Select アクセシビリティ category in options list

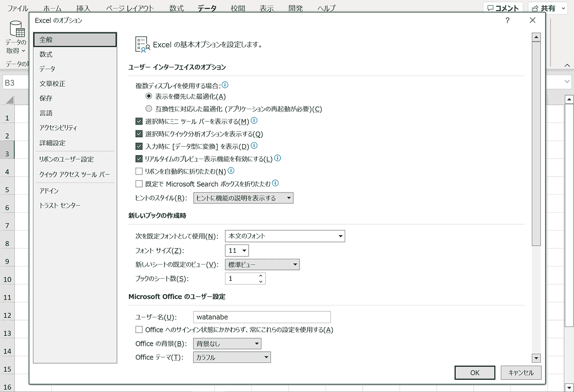[x=75, y=128]
